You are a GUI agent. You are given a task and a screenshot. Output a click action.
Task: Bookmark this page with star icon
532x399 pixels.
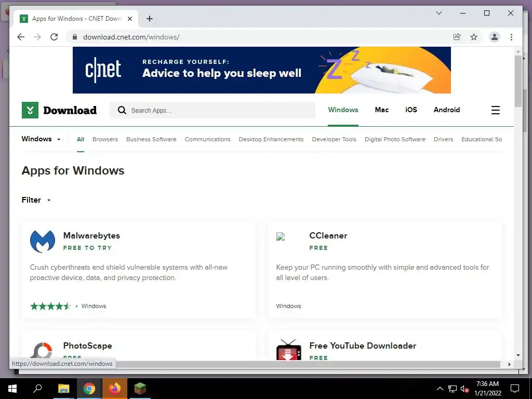[474, 37]
